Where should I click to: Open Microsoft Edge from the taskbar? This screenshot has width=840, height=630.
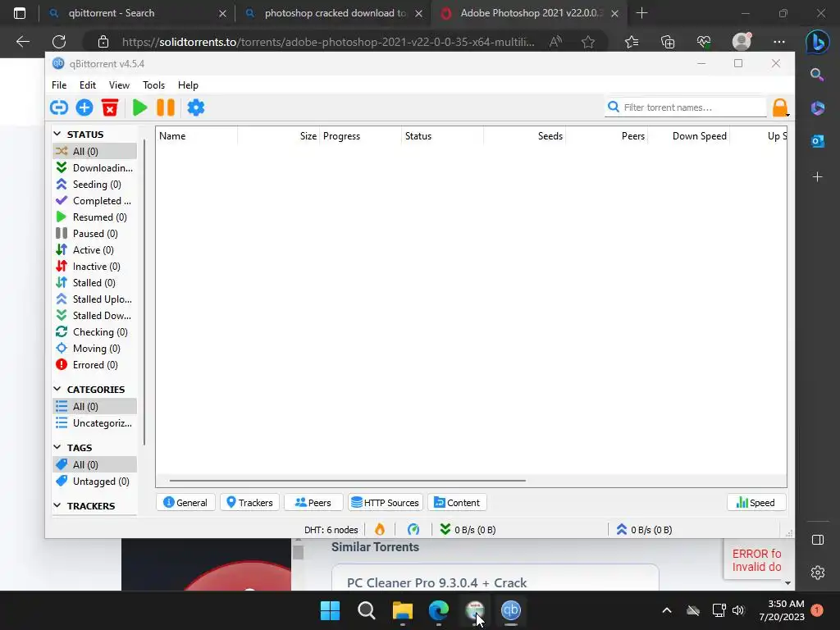pyautogui.click(x=439, y=610)
